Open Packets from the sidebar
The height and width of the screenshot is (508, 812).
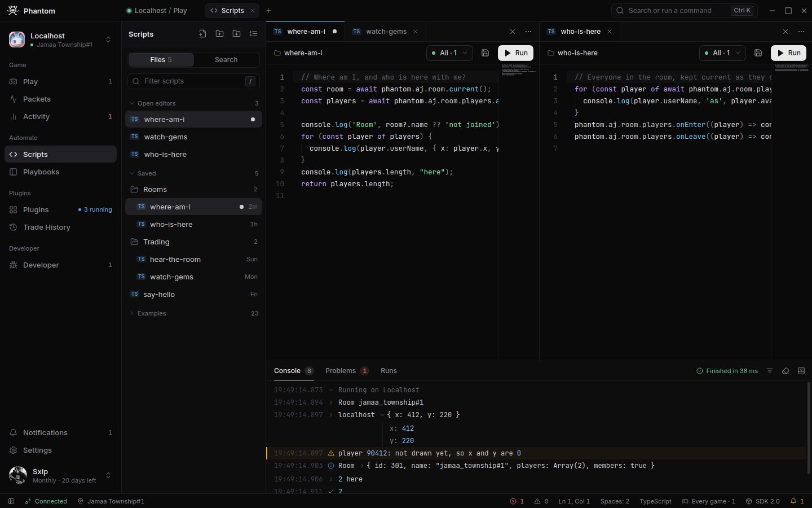tap(60, 99)
